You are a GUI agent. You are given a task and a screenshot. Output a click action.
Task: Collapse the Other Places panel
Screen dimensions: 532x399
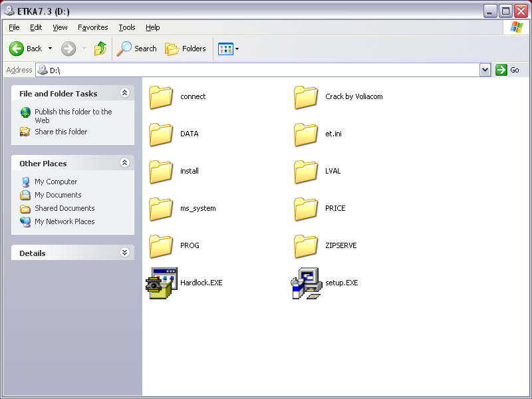(124, 163)
